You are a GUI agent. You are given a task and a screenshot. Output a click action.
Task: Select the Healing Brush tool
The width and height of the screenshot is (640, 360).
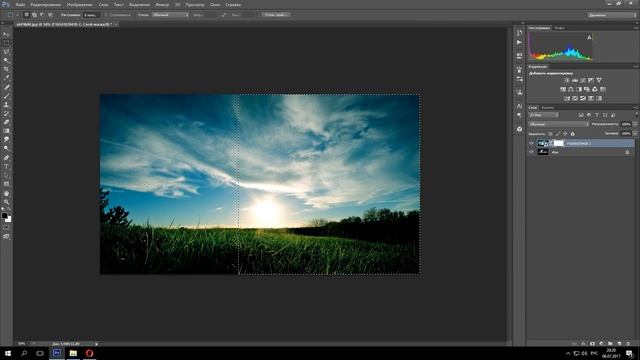[x=6, y=87]
